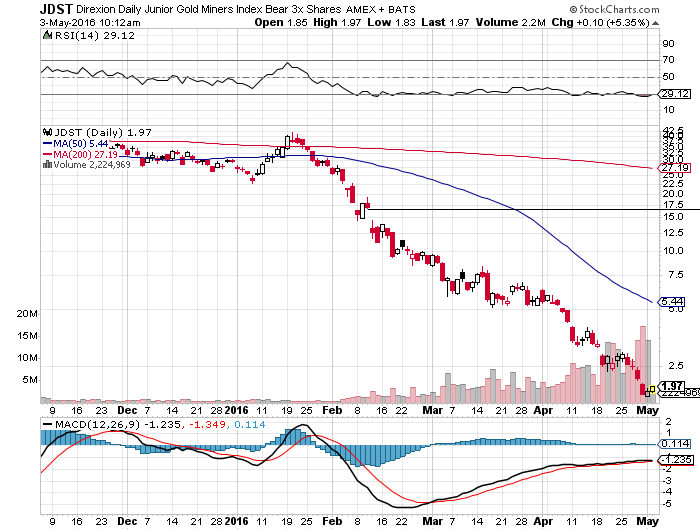Image resolution: width=700 pixels, height=530 pixels.
Task: Click the candlestick icon beside JDST (Daily)
Action: [x=47, y=132]
